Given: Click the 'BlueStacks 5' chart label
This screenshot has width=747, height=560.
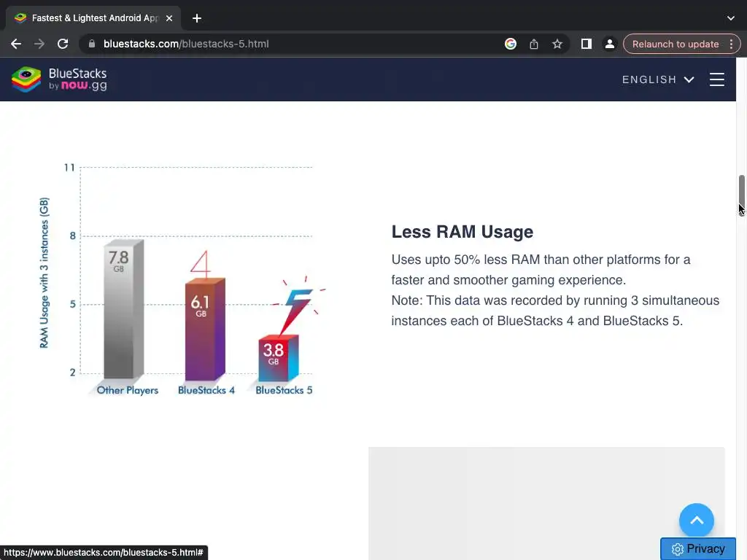Looking at the screenshot, I should click(x=284, y=390).
